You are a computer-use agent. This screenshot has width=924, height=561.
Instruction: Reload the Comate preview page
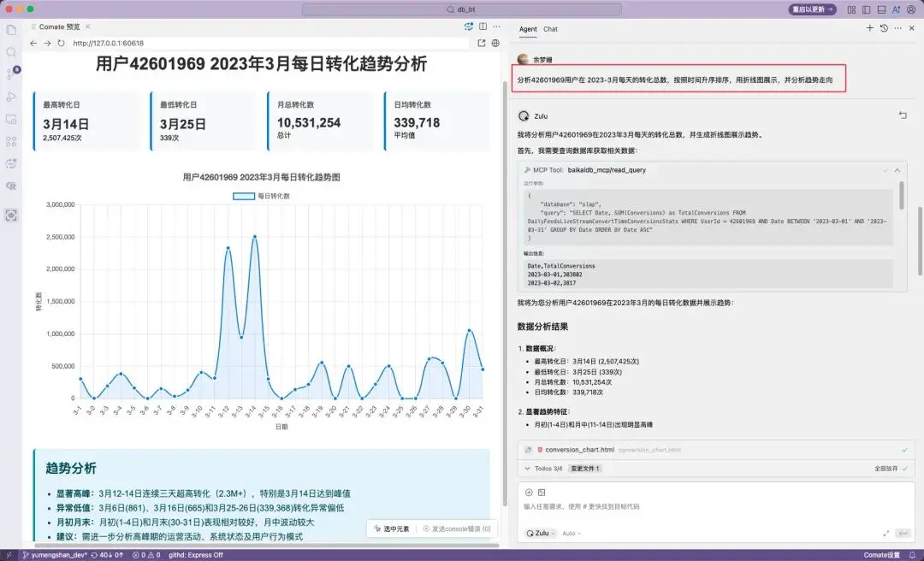pyautogui.click(x=62, y=43)
